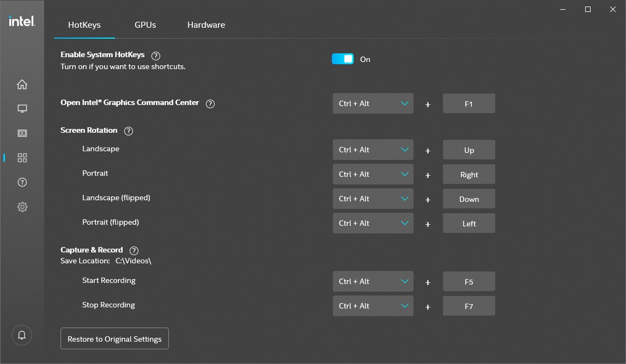Screen dimensions: 626x364
Task: Select the Display icon in the sidebar
Action: (22, 108)
